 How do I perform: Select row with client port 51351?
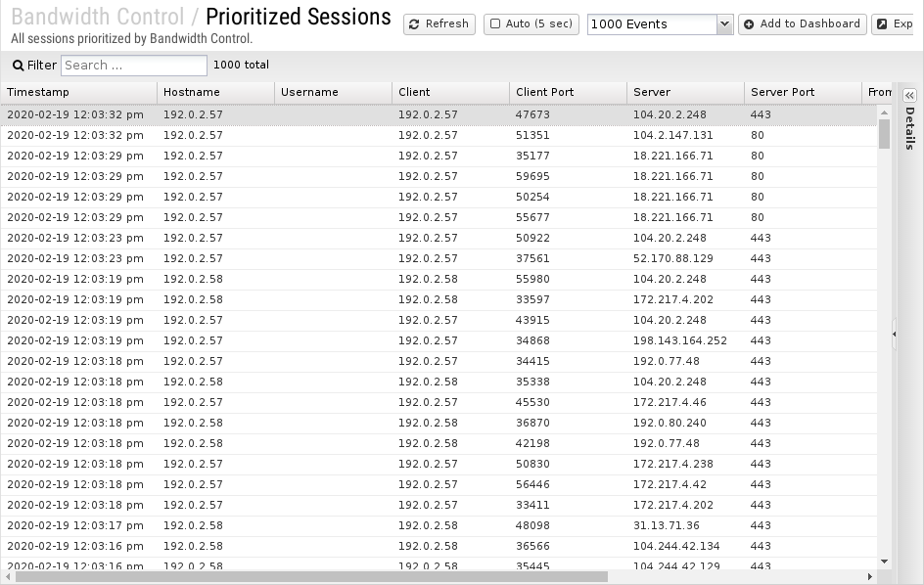coord(439,136)
